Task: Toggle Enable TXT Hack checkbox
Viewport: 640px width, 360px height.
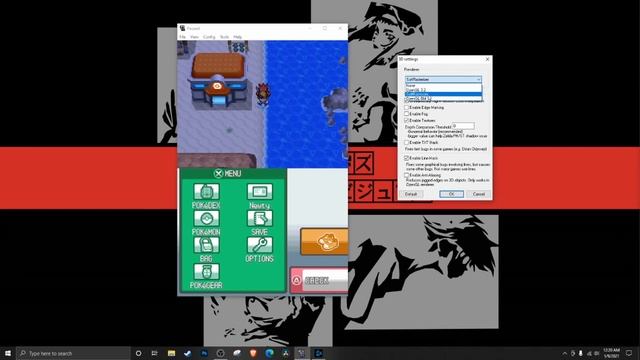Action: point(407,142)
